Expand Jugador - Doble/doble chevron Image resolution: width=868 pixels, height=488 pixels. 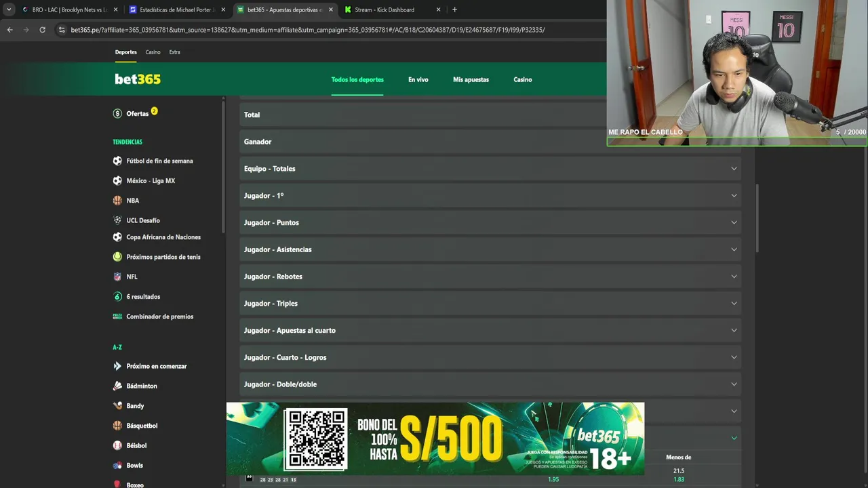(734, 384)
